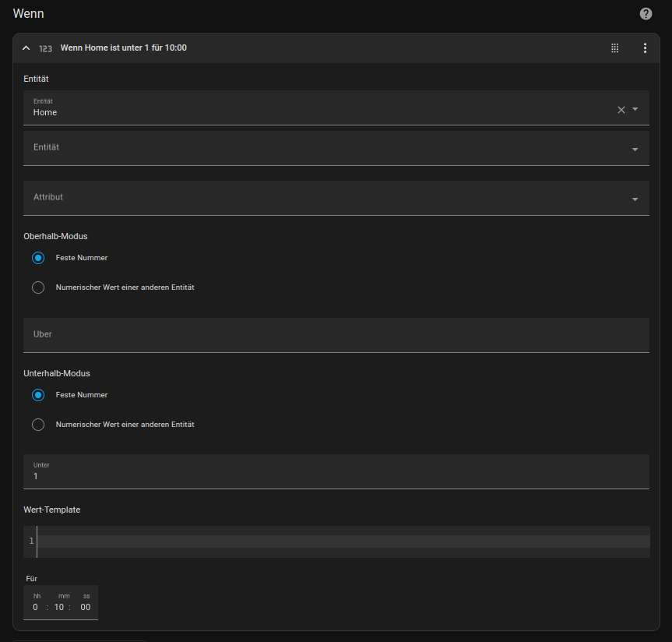
Task: Click the trigger title Wenn Home ist unter 1
Action: 123,48
